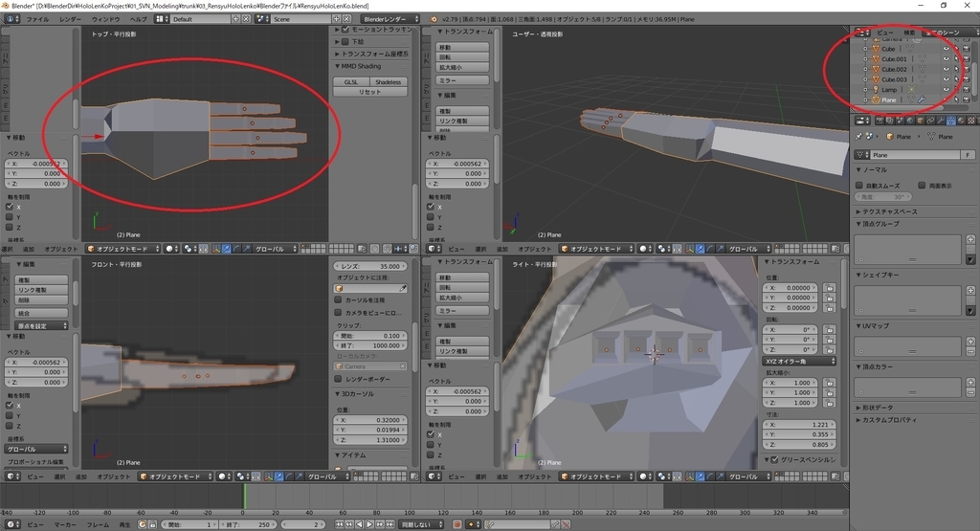This screenshot has height=531, width=980.
Task: Open the Render properties tab
Action: coord(880,121)
